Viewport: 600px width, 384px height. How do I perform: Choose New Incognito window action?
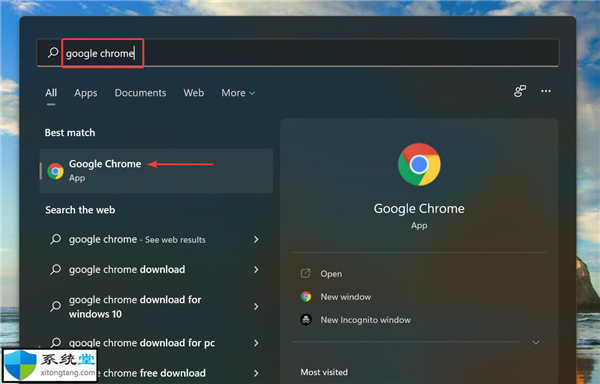pos(365,320)
